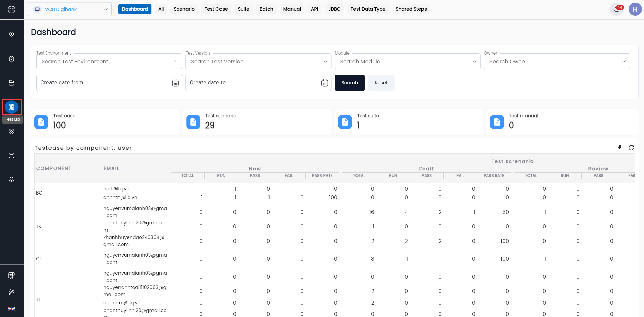644x317 pixels.
Task: Open the Test Version dropdown
Action: (x=258, y=61)
